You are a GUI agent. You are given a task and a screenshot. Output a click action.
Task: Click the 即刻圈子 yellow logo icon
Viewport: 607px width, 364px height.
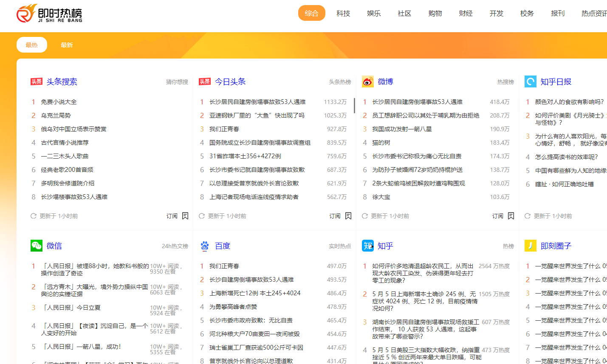[x=531, y=246]
